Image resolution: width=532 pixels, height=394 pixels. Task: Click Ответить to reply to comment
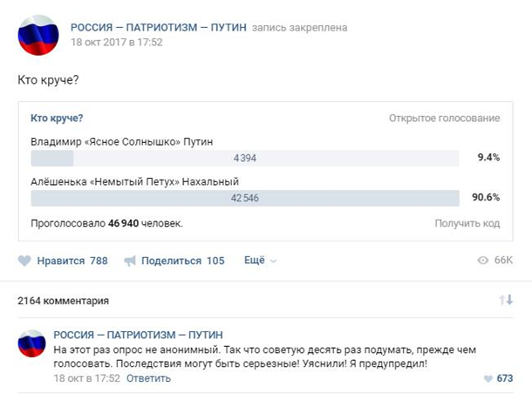pos(147,379)
